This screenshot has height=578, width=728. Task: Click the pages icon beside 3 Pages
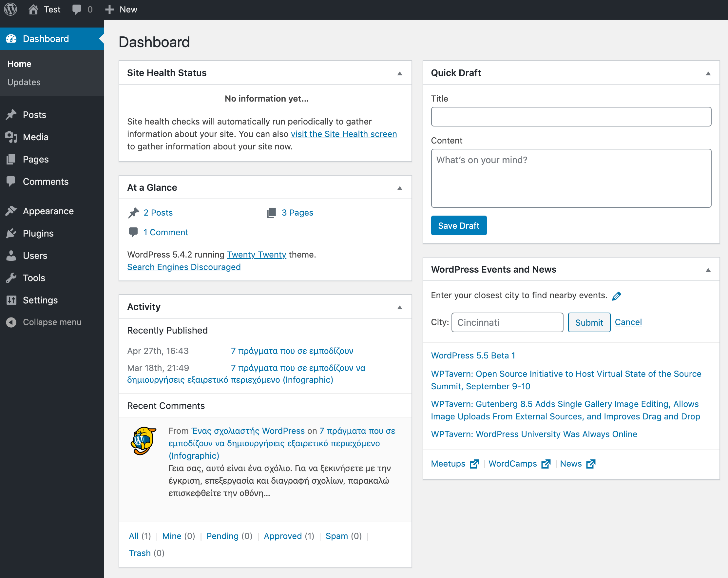click(x=272, y=213)
